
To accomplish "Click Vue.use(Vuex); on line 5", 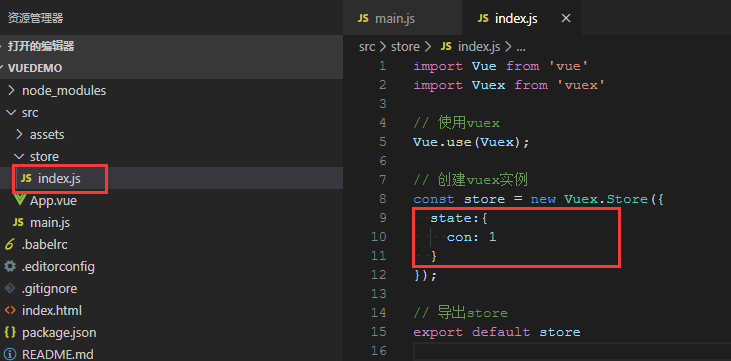I will point(471,142).
